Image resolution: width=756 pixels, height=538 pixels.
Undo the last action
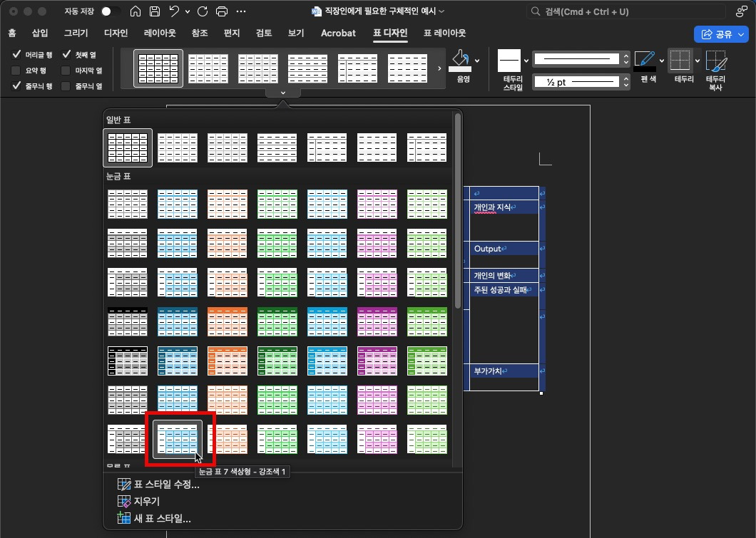[x=174, y=11]
